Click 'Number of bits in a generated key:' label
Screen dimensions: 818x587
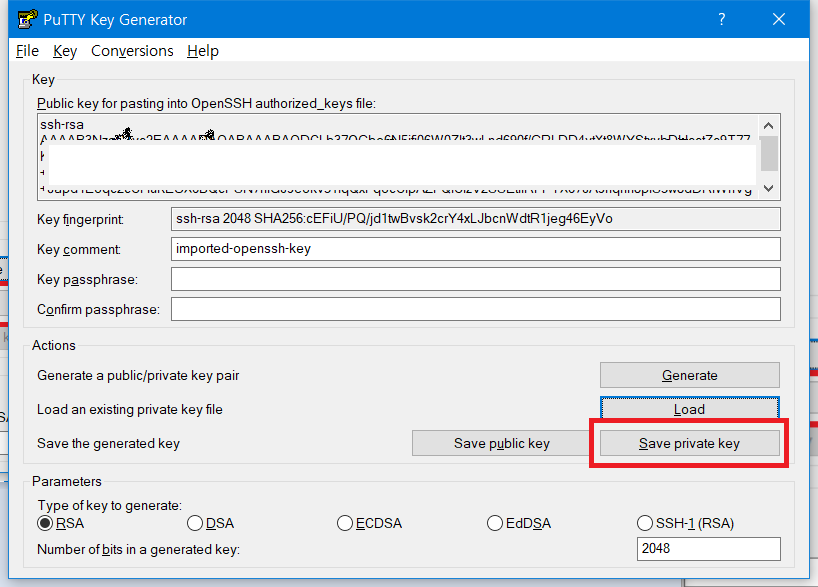click(138, 549)
